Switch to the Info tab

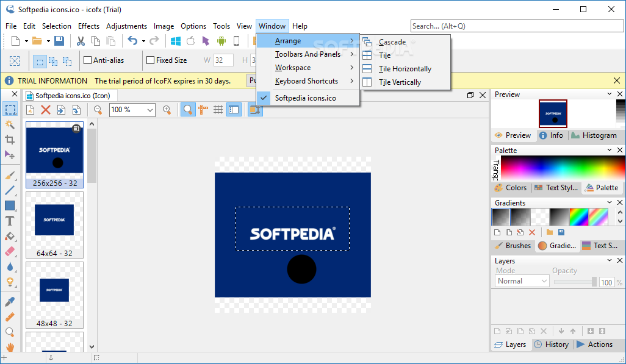(552, 135)
